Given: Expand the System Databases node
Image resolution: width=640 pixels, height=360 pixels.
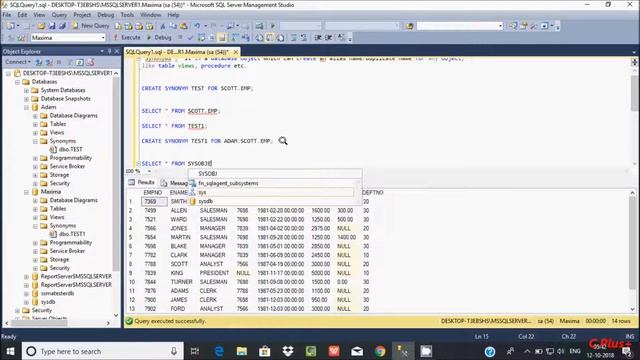Looking at the screenshot, I should [x=26, y=90].
